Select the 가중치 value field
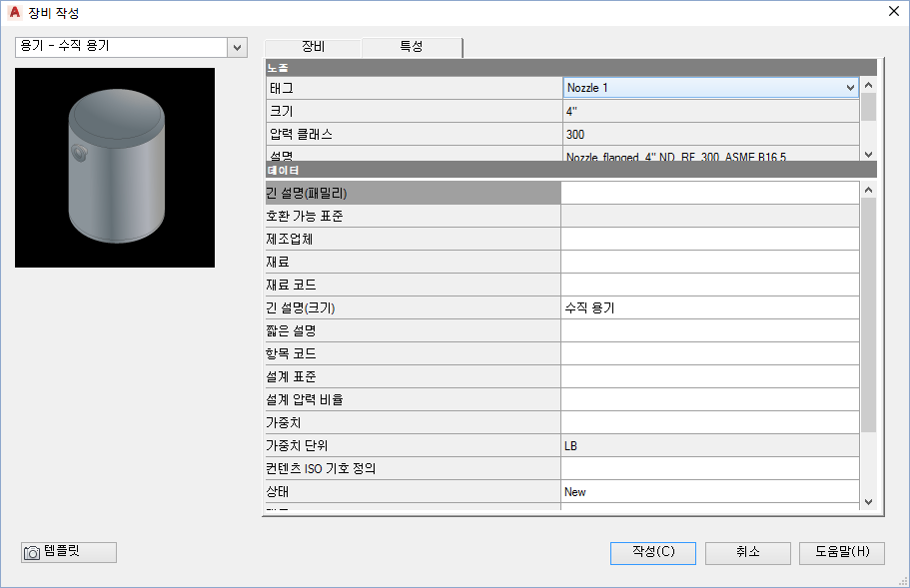This screenshot has height=588, width=910. tap(710, 422)
